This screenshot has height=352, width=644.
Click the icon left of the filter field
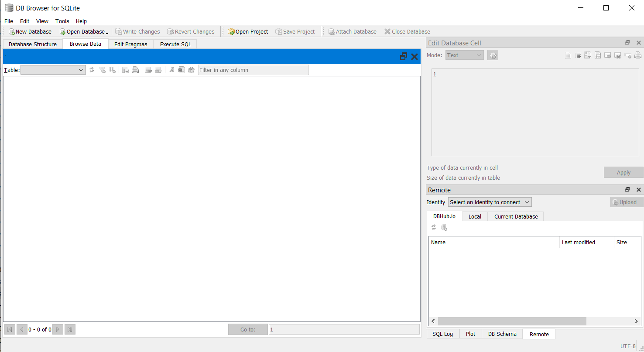click(191, 70)
